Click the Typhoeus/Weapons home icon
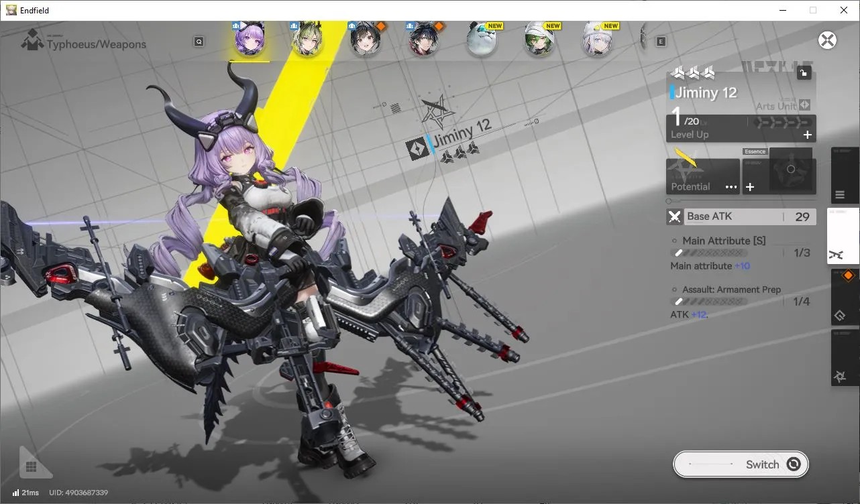 tap(32, 42)
